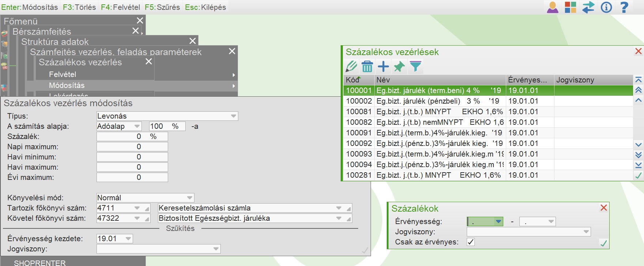Close the Struktúra adatok menu panel
The height and width of the screenshot is (266, 644).
(193, 41)
